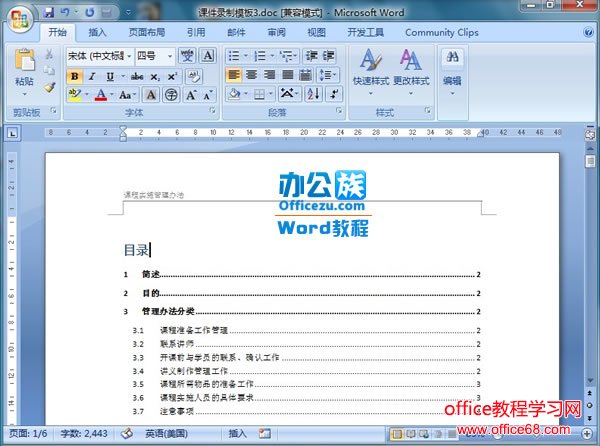Image resolution: width=600 pixels, height=446 pixels.
Task: Open Word help
Action: pos(589,32)
